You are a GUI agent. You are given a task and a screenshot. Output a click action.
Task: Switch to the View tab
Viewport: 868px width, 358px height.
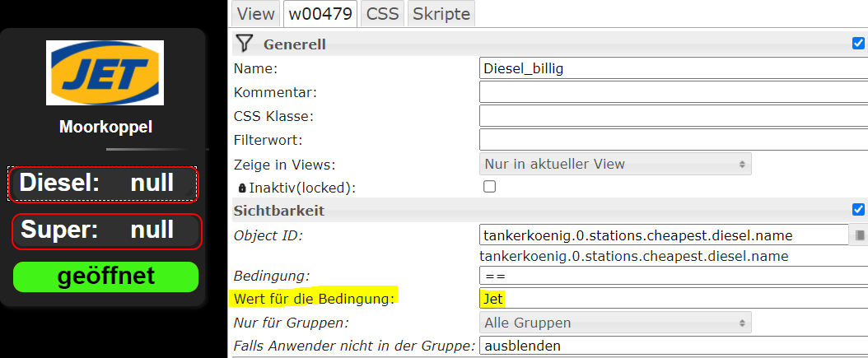click(x=256, y=14)
